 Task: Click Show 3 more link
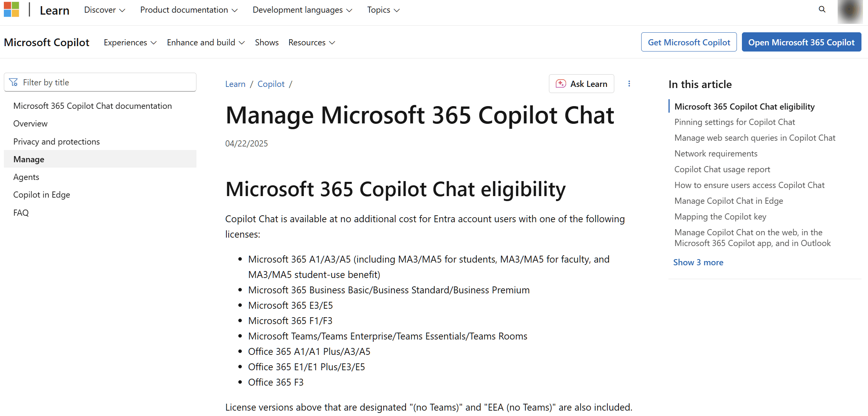(698, 262)
